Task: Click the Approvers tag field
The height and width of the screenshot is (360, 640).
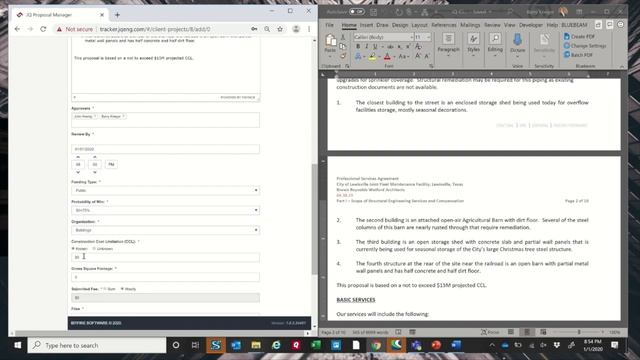Action: pyautogui.click(x=165, y=120)
